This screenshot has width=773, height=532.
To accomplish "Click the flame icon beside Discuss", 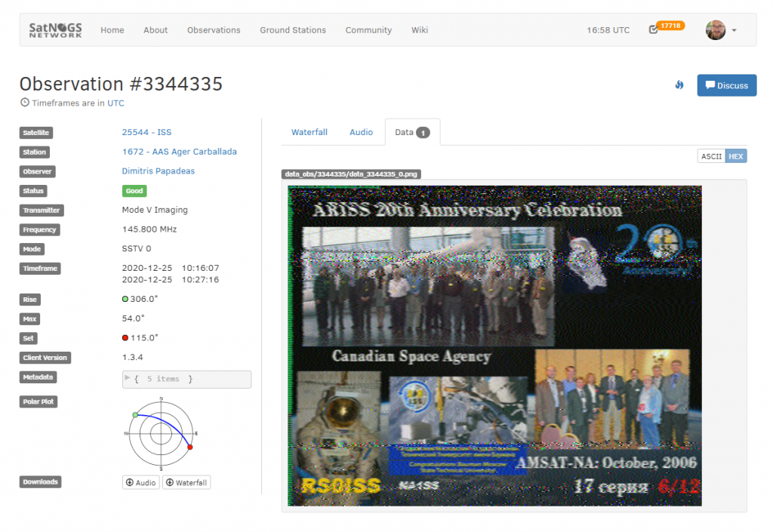I will tap(679, 85).
